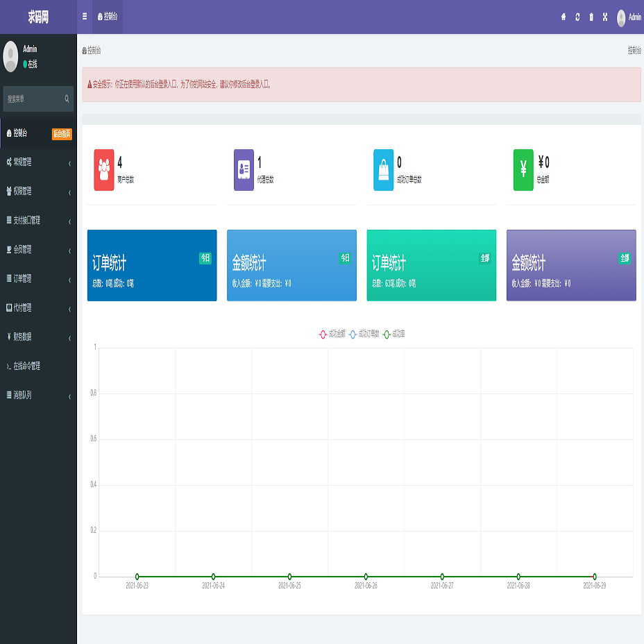
Task: Toggle the 成功订单数 legend series
Action: [x=364, y=334]
